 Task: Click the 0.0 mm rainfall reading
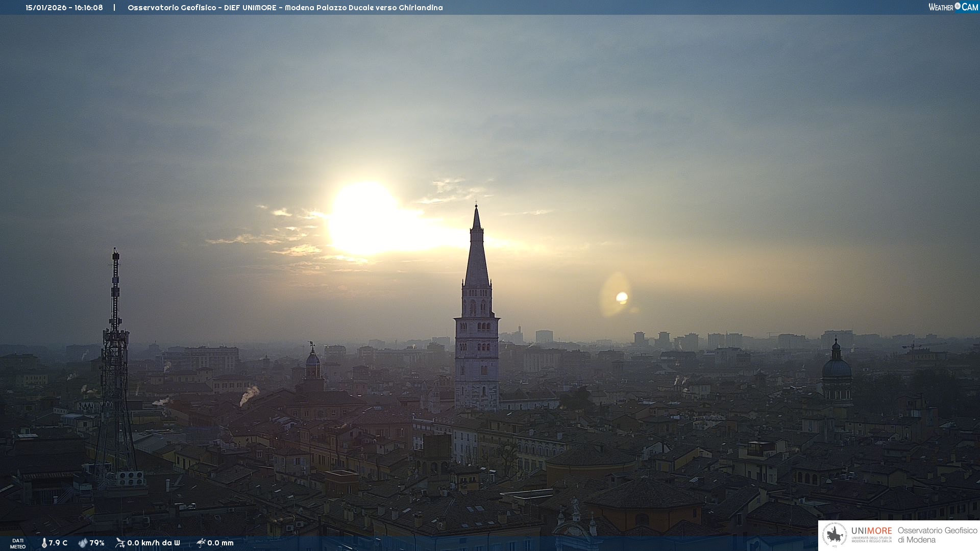220,543
